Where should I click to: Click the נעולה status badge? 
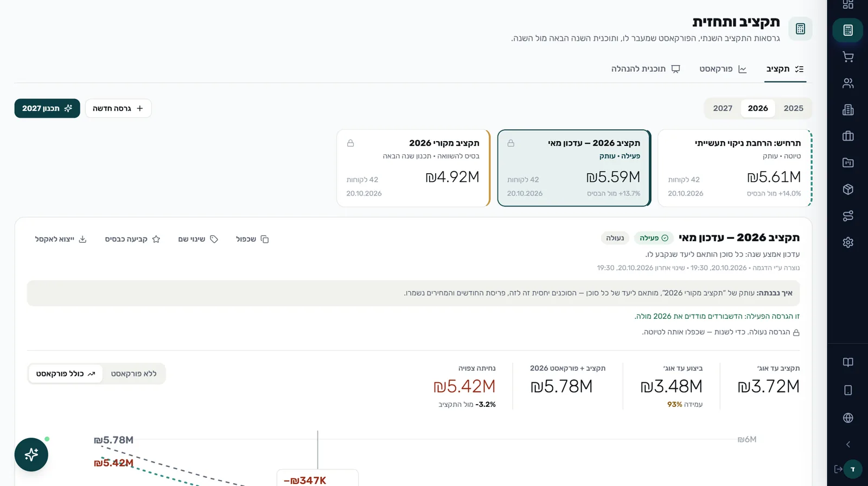coord(615,238)
